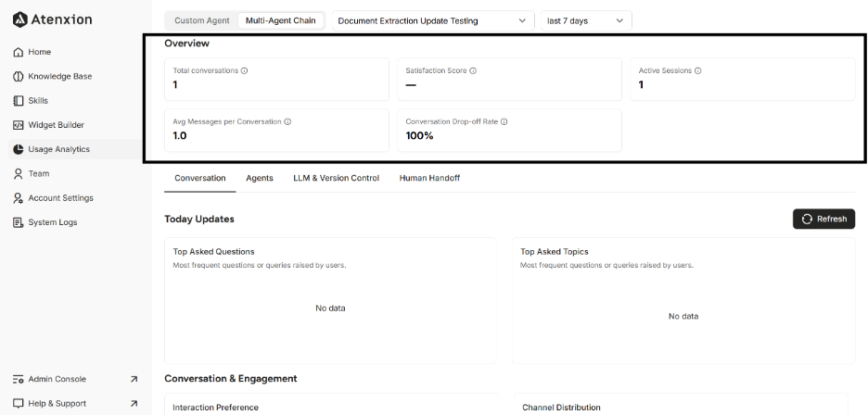Show info for Avg Messages per Conversation
This screenshot has height=415, width=868.
click(287, 121)
